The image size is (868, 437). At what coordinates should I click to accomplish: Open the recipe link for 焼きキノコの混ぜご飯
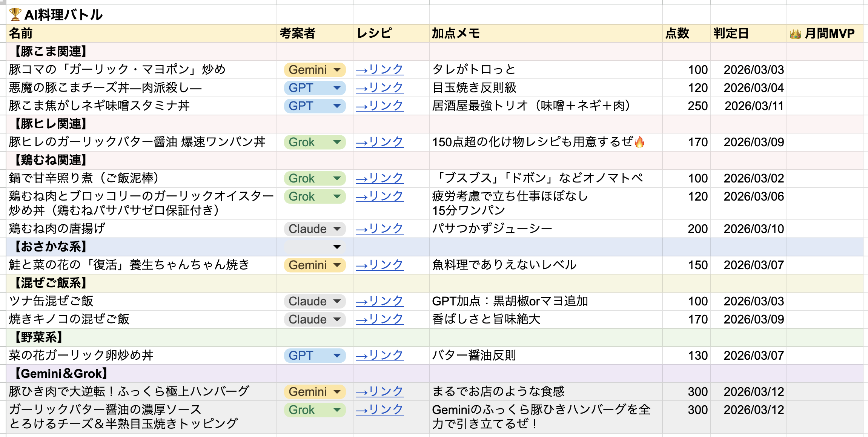coord(379,319)
